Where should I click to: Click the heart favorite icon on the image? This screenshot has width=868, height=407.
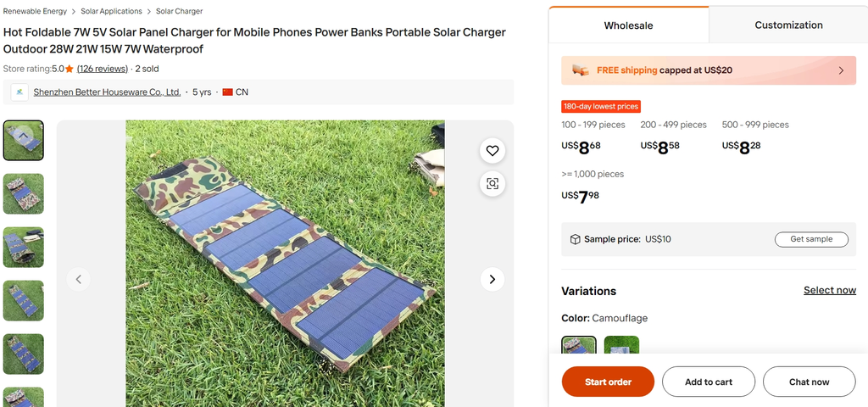(x=492, y=151)
